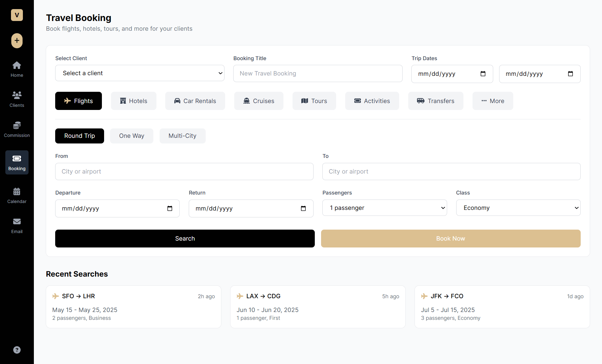
Task: Open Commission from the sidebar
Action: (x=17, y=129)
